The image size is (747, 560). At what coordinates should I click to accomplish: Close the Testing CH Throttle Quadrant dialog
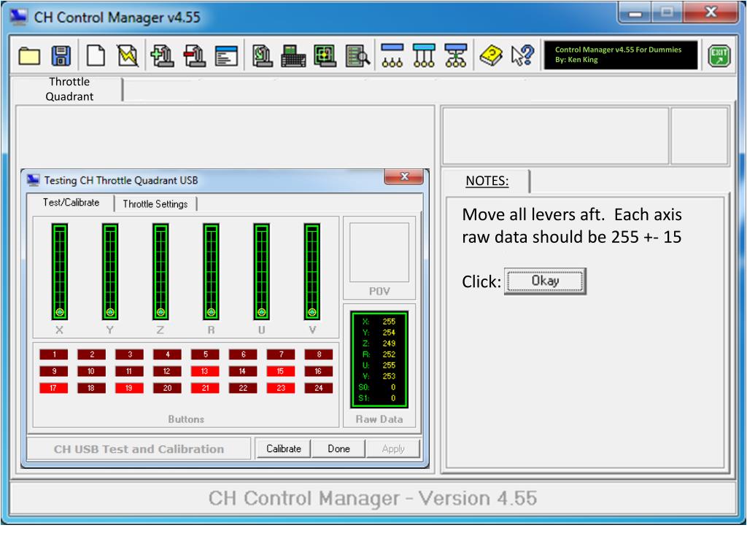point(404,176)
